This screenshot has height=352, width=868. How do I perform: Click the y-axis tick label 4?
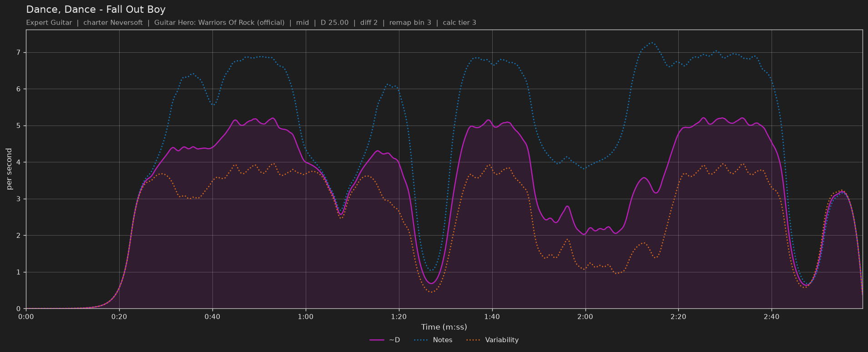tap(20, 162)
